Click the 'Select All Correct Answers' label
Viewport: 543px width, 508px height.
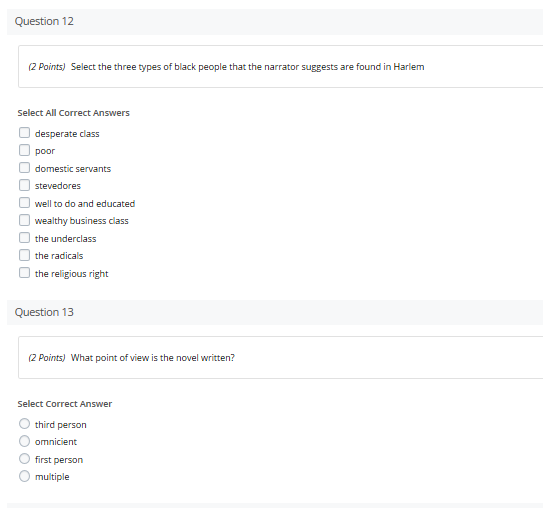click(73, 113)
